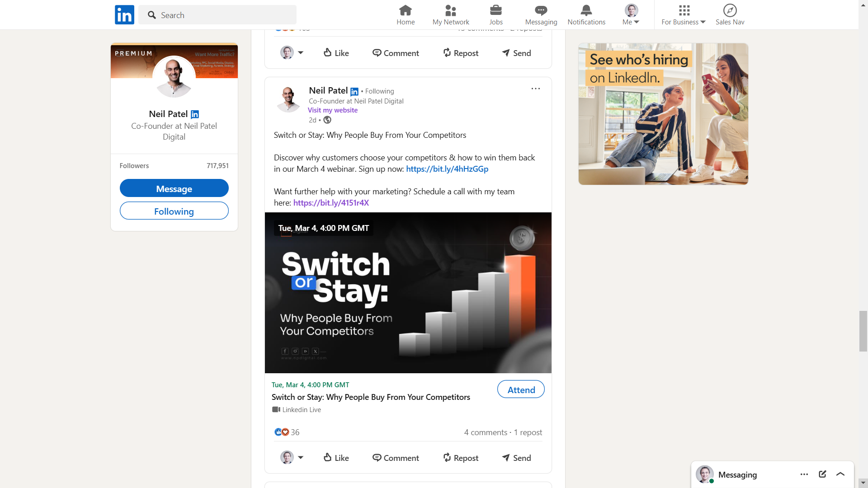Click LinkedIn badge next to Neil Patel post name

pyautogui.click(x=354, y=92)
